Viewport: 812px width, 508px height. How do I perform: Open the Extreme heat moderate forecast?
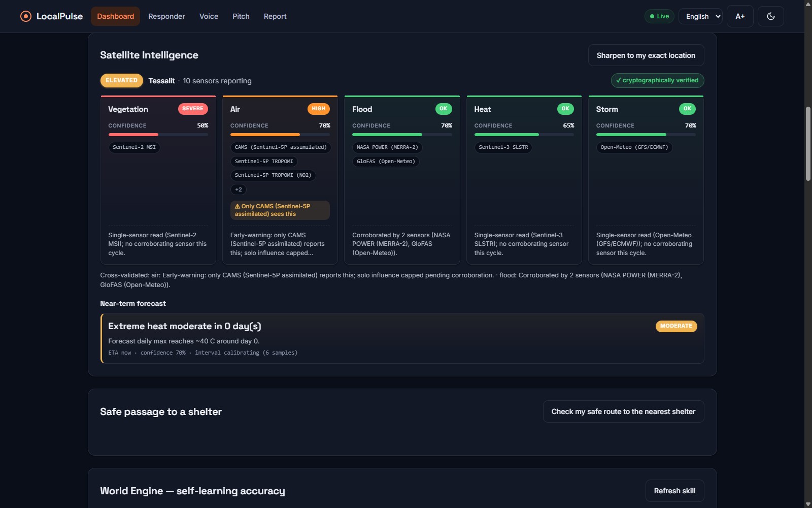point(402,338)
